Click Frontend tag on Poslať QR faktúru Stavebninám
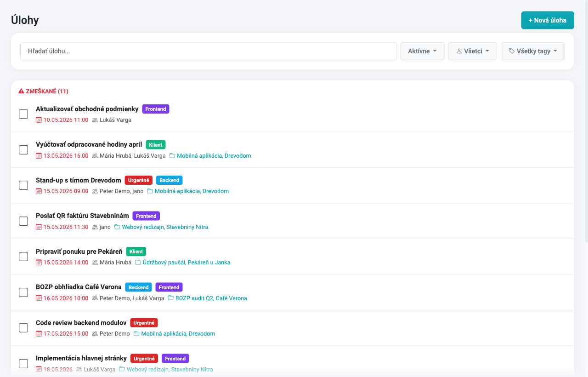 pos(146,216)
